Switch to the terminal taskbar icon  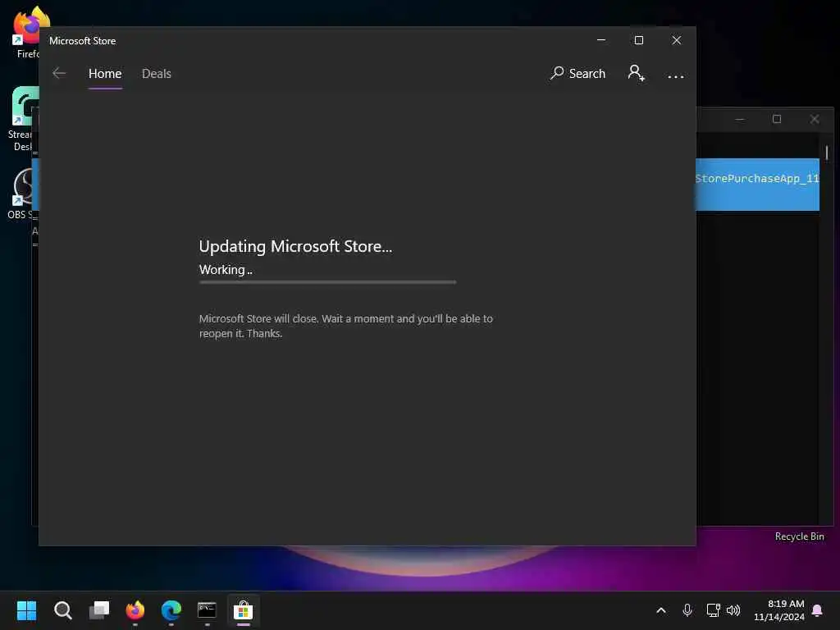[x=207, y=610]
